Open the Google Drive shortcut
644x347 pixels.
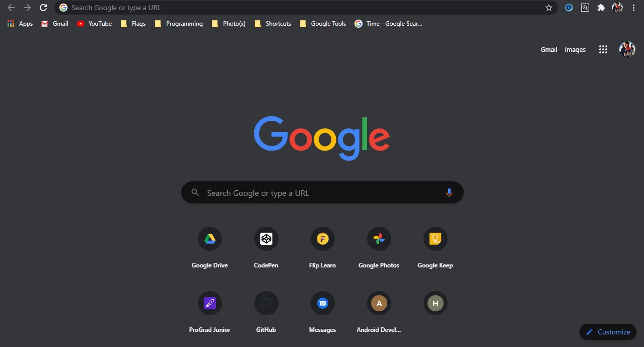click(x=209, y=239)
